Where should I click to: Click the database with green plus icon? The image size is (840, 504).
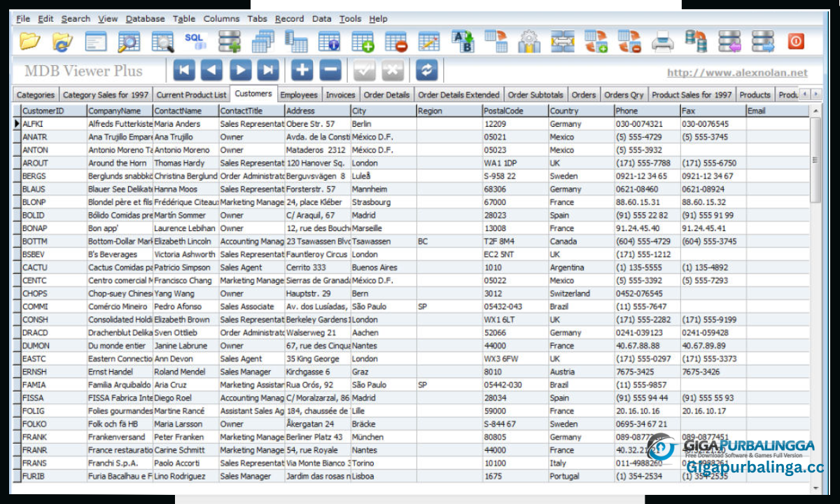[230, 42]
